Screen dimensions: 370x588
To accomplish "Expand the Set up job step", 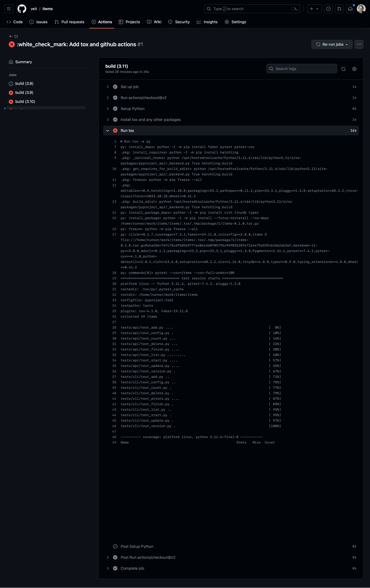I will coord(231,87).
